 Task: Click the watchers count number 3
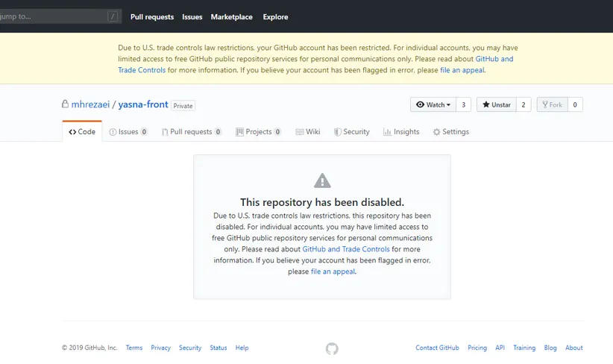[x=463, y=105]
